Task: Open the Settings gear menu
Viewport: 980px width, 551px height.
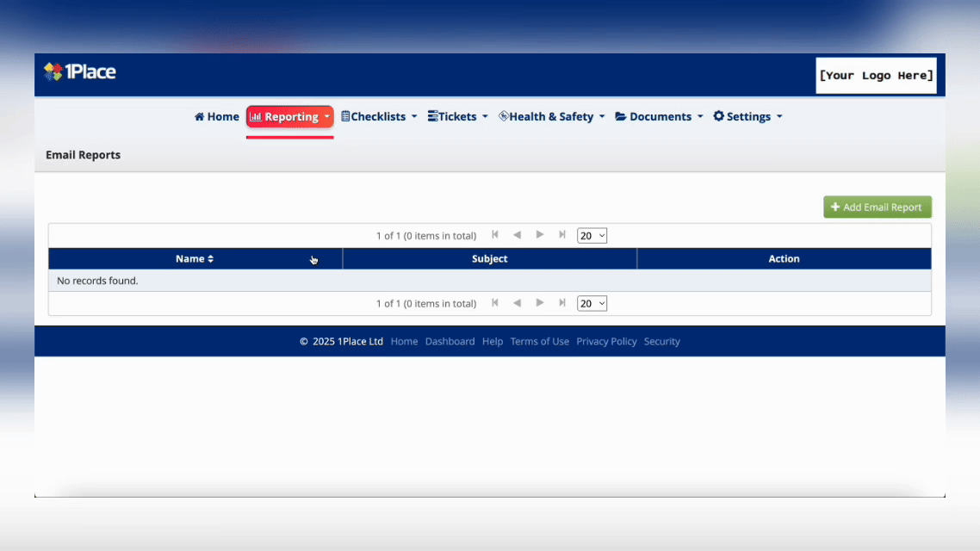Action: point(747,117)
